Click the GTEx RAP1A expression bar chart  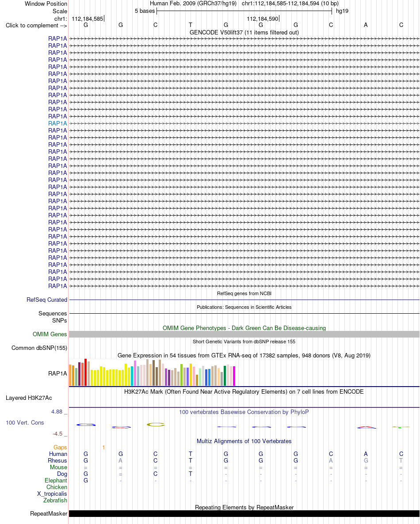[x=152, y=372]
